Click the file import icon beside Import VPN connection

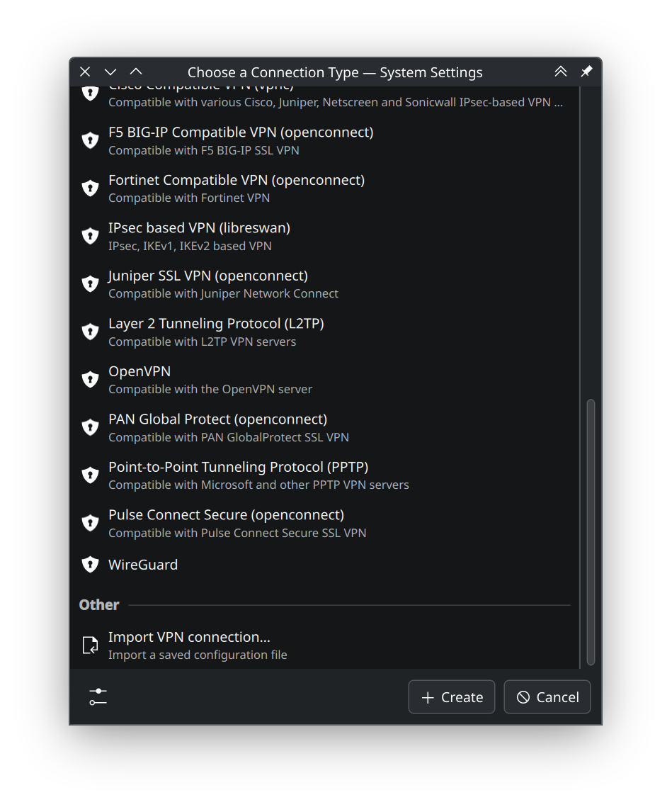(90, 645)
